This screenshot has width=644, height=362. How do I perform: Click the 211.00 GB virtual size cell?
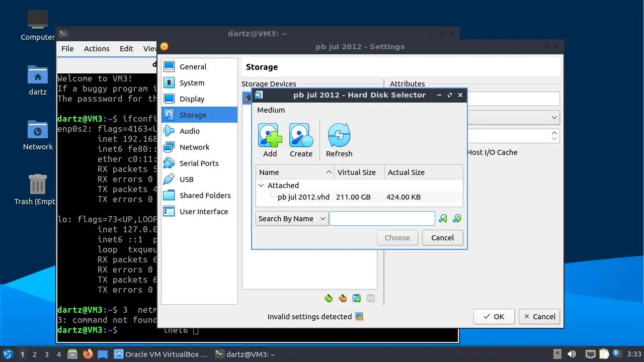[353, 197]
